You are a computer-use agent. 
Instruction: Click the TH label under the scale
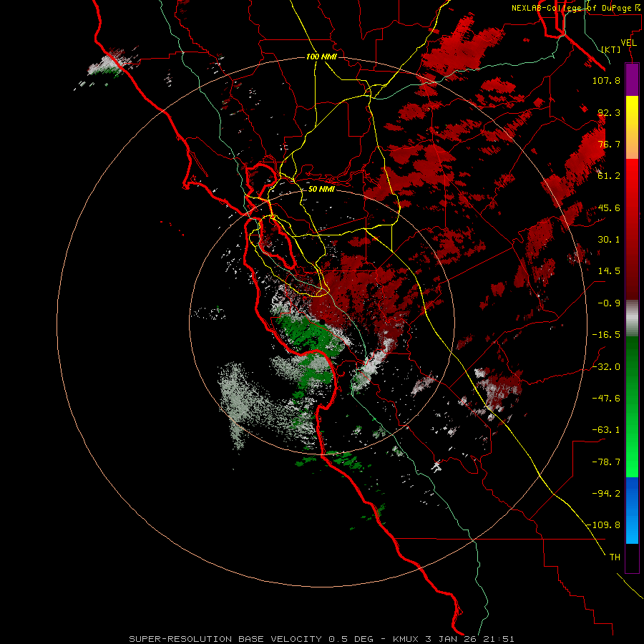coord(615,557)
